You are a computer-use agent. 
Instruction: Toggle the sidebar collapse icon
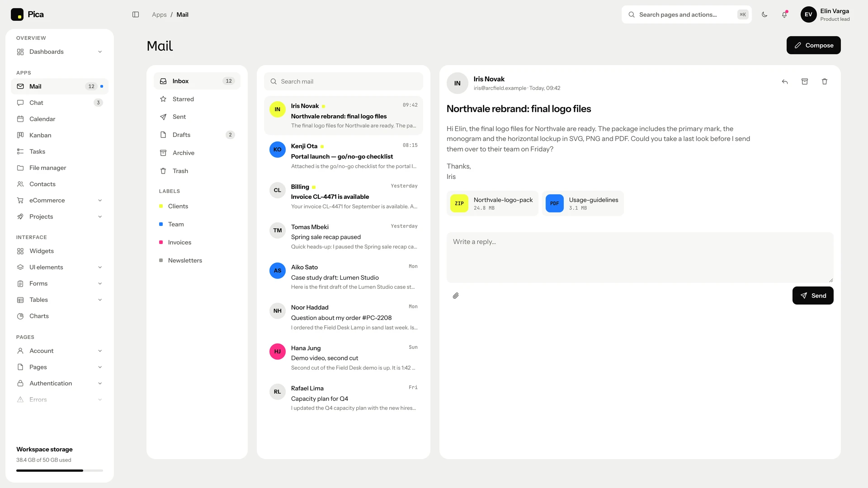point(136,14)
